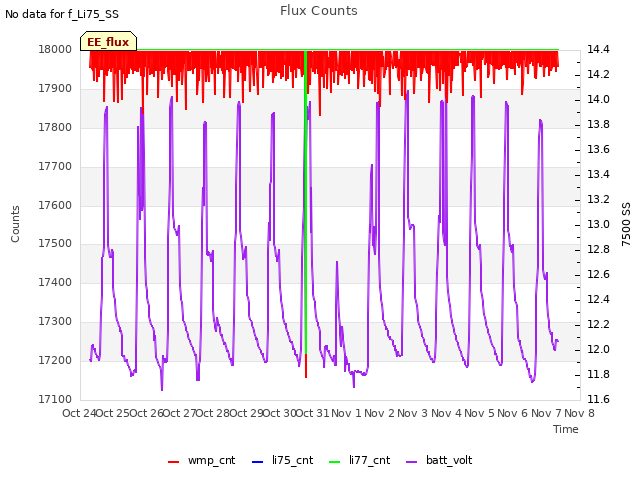Click the 18000 tick label on Counts axis
The height and width of the screenshot is (480, 640).
click(x=55, y=49)
